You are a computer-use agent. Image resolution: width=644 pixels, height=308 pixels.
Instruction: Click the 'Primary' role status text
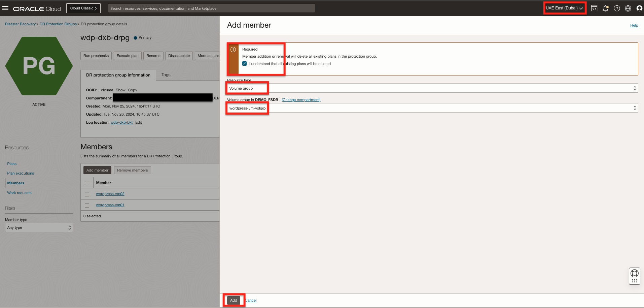[x=145, y=37]
